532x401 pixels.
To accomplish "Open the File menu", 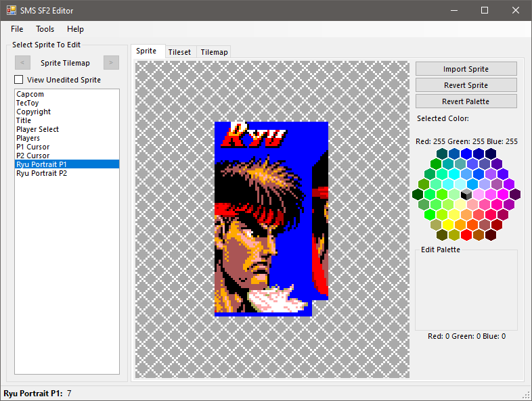I will 17,29.
